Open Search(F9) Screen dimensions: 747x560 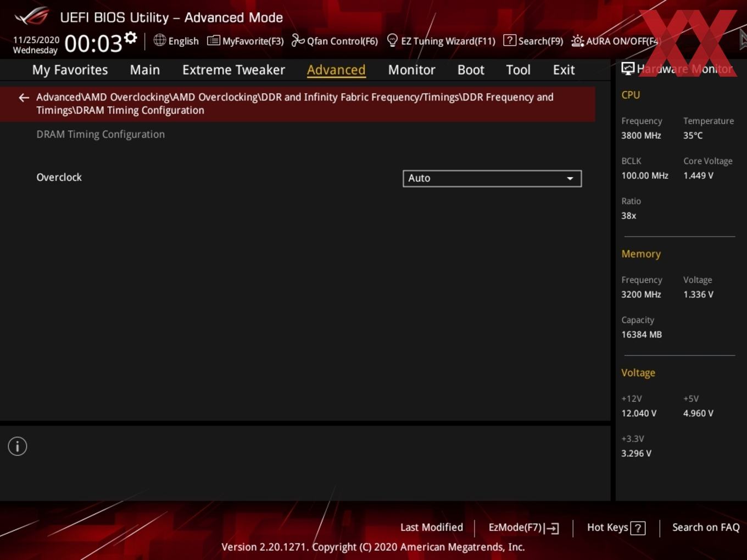[533, 41]
